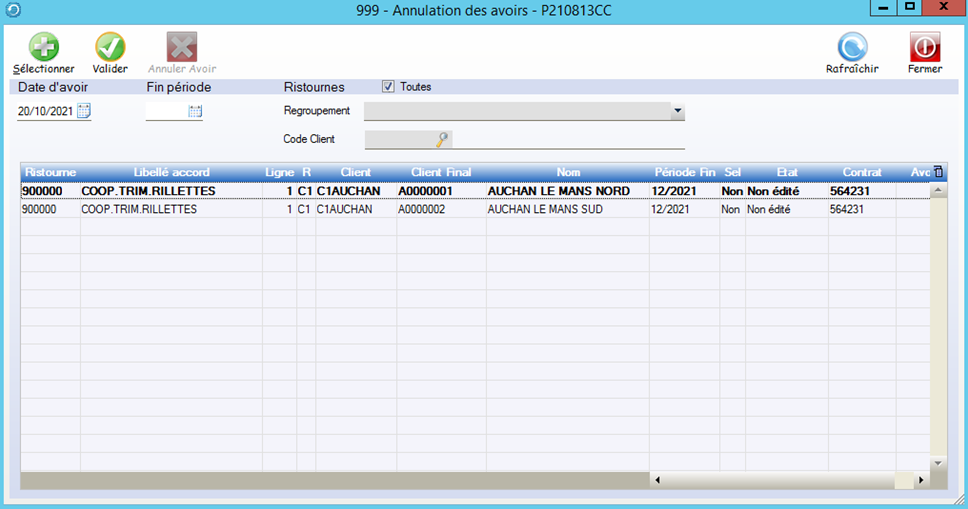968x509 pixels.
Task: Expand the Regroupement dropdown list
Action: tap(677, 111)
